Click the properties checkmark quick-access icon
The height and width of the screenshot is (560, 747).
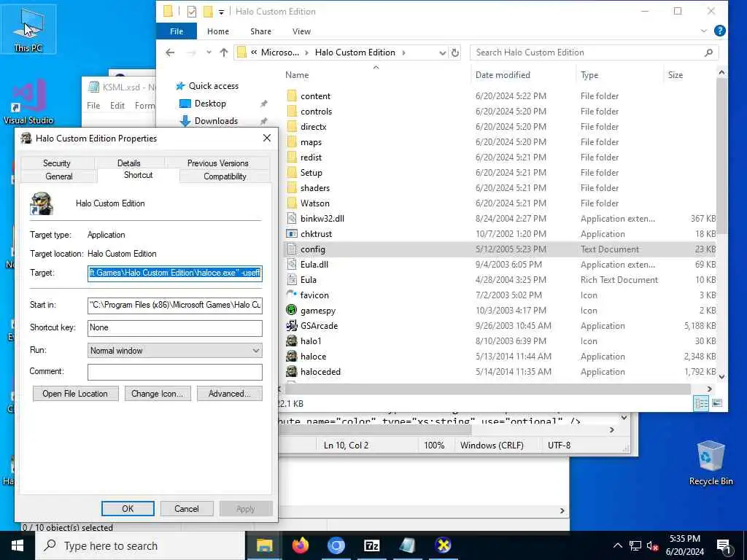point(192,12)
